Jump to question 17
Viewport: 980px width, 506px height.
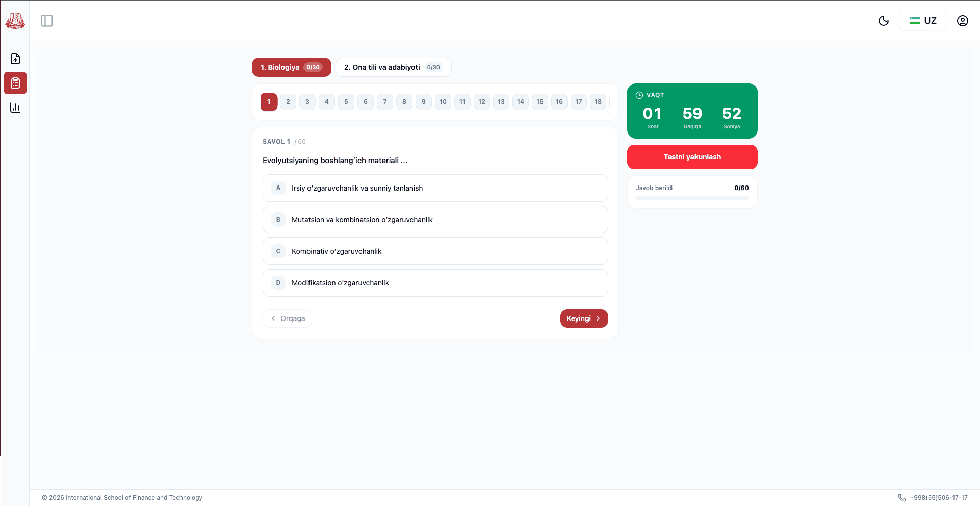pos(579,102)
